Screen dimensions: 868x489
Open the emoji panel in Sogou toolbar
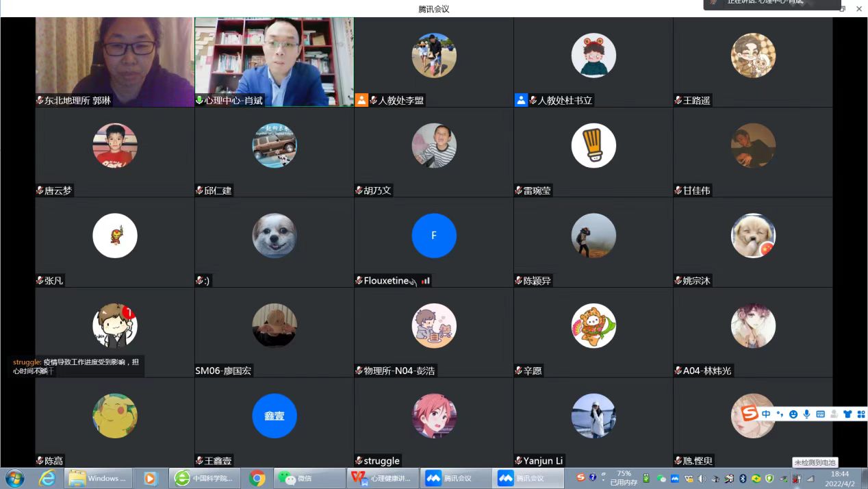(x=793, y=414)
